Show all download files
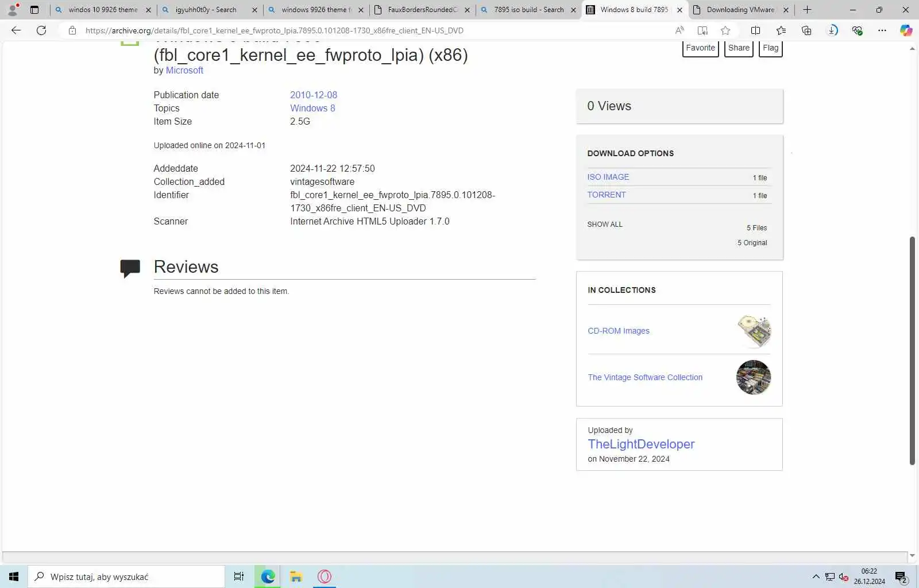The width and height of the screenshot is (919, 588). coord(605,225)
